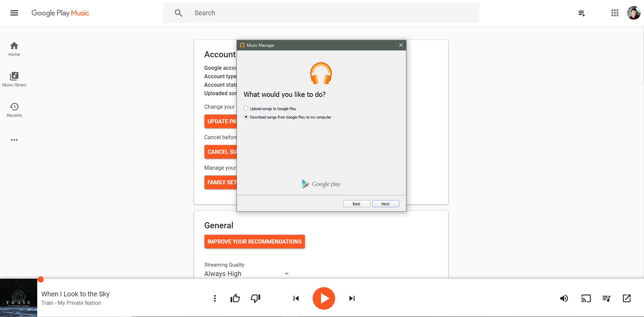Mute using the volume speaker icon

564,298
